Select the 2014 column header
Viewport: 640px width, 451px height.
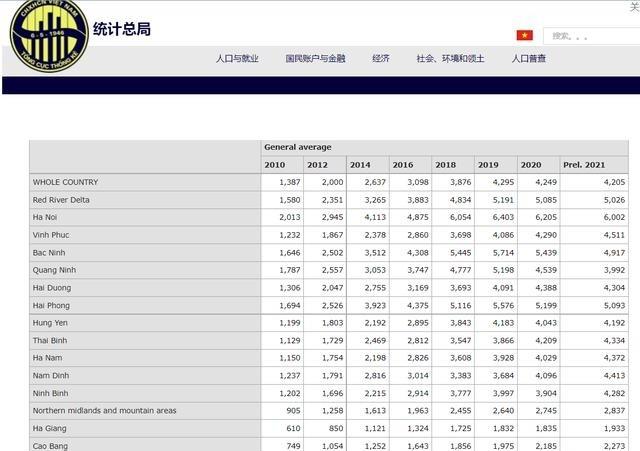[x=368, y=165]
